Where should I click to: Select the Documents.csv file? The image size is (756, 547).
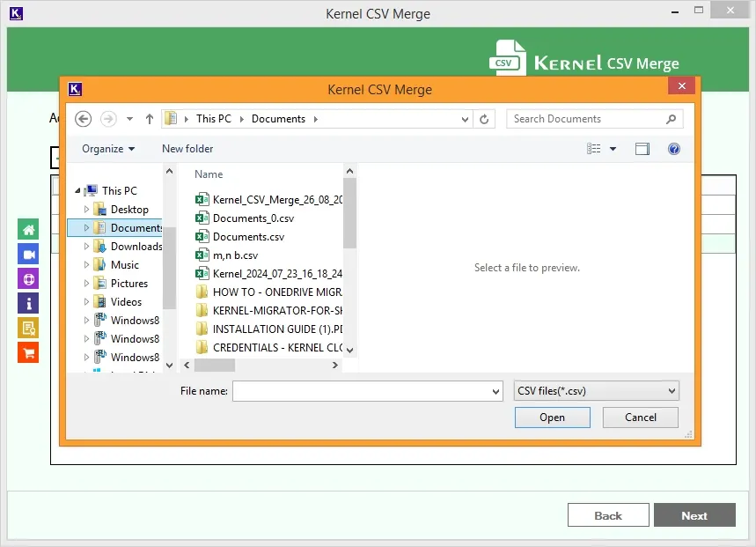[x=248, y=237]
